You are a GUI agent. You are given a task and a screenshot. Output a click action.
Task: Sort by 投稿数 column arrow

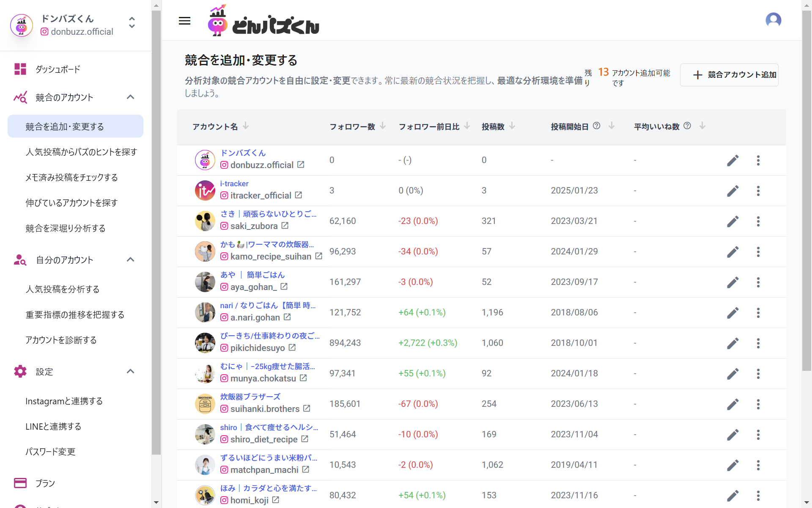pos(512,126)
